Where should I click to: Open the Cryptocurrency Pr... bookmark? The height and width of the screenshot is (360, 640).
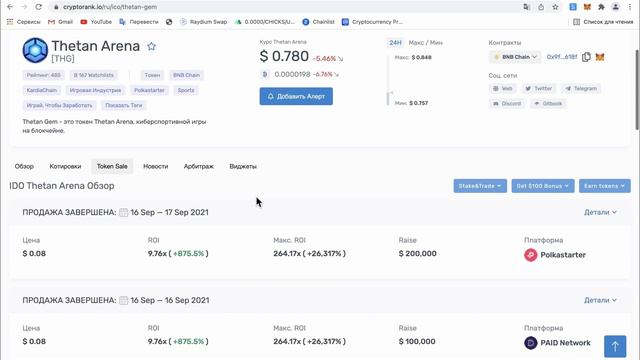372,22
